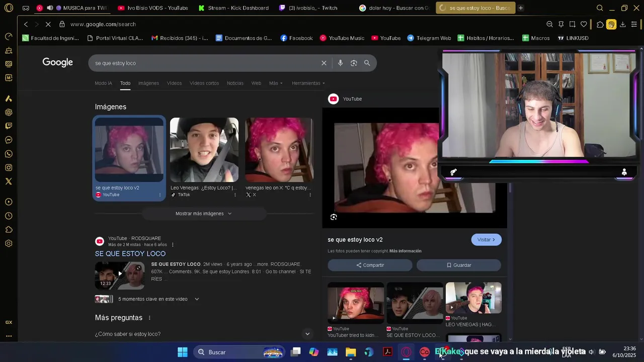The width and height of the screenshot is (644, 362).
Task: Open WhatsApp in Opera sidebar
Action: coord(9,154)
